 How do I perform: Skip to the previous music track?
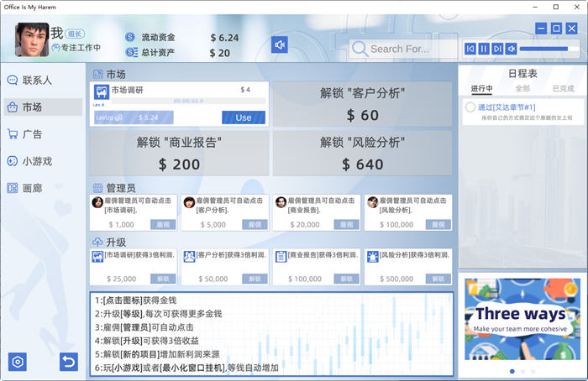pyautogui.click(x=470, y=50)
